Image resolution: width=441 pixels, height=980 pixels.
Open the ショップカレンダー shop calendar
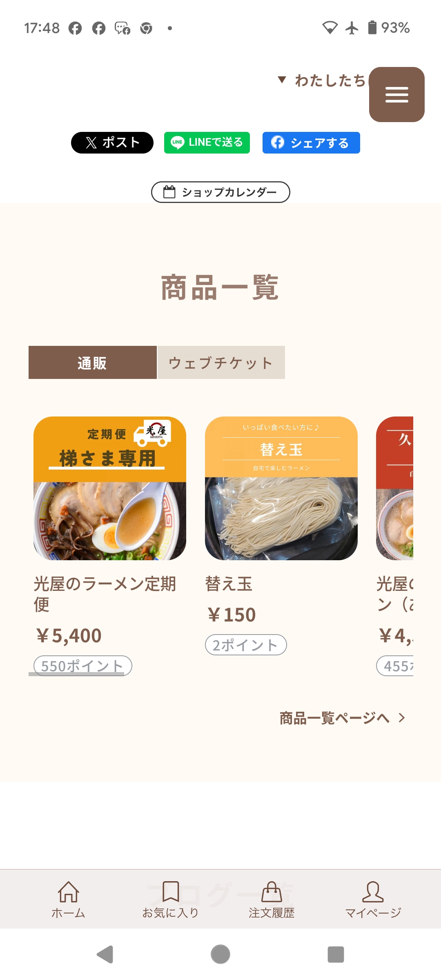[x=220, y=192]
